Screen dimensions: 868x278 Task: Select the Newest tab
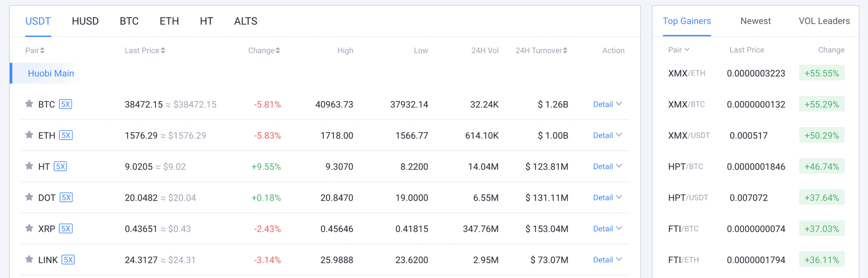756,21
